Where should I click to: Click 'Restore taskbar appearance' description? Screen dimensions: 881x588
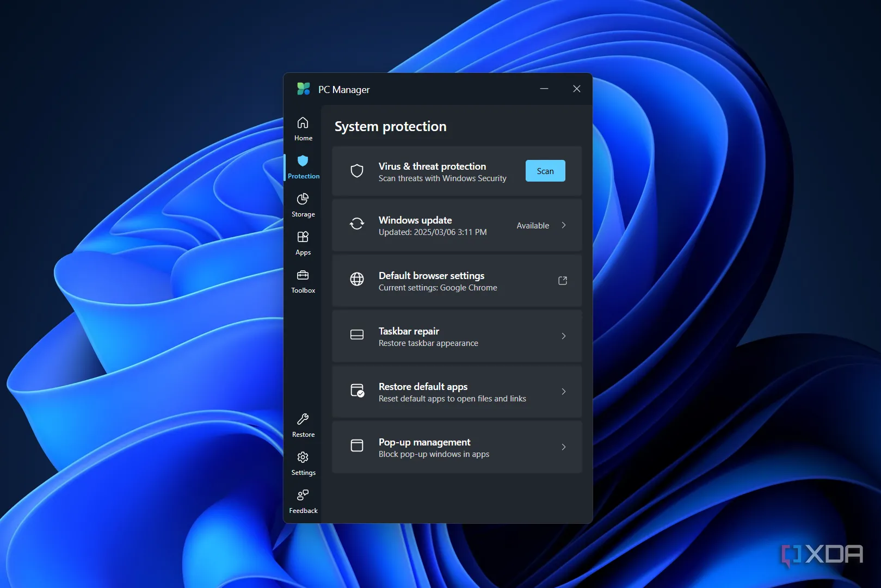(x=428, y=343)
